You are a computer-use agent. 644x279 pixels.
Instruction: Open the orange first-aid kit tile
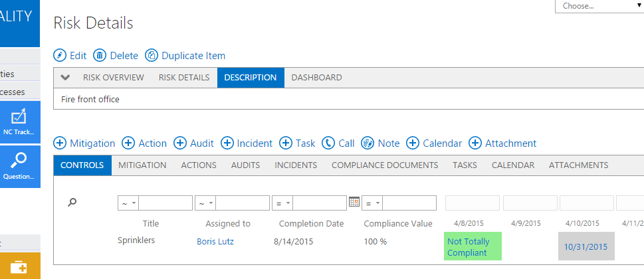coord(20,266)
